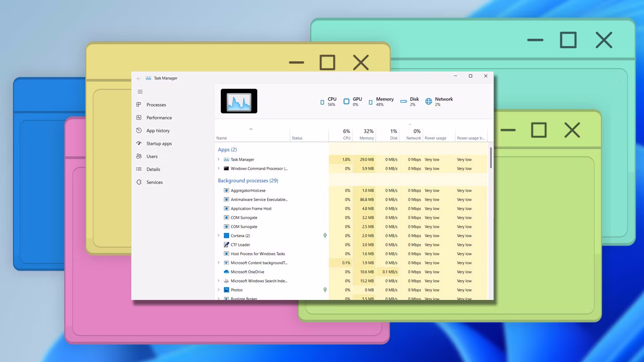
Task: Click the Processes sidebar icon
Action: pyautogui.click(x=139, y=105)
